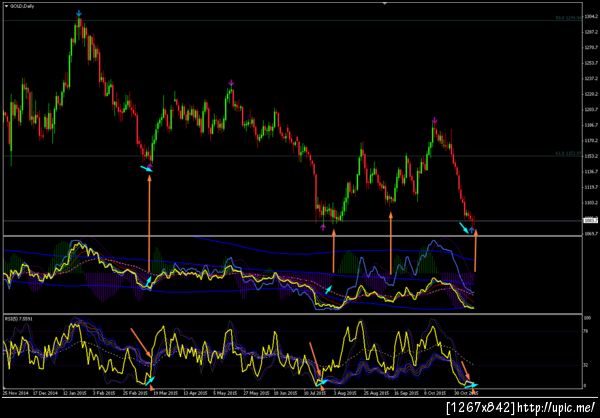Click the 13 Apr 2015 date on time axis
This screenshot has width=600, height=418.
[197, 393]
